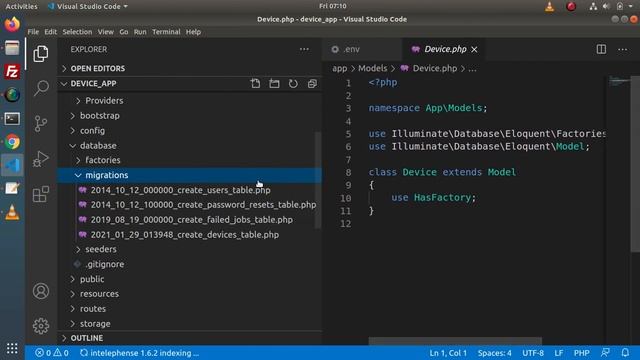This screenshot has height=360, width=640.
Task: Refresh the Explorer file tree
Action: click(293, 84)
